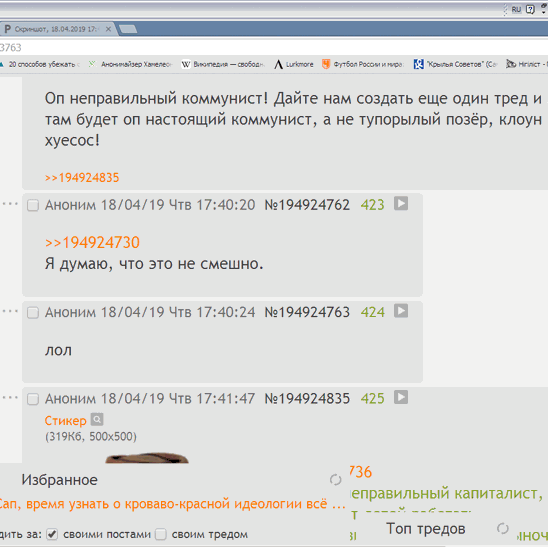Click post number №194924835

[x=307, y=398]
